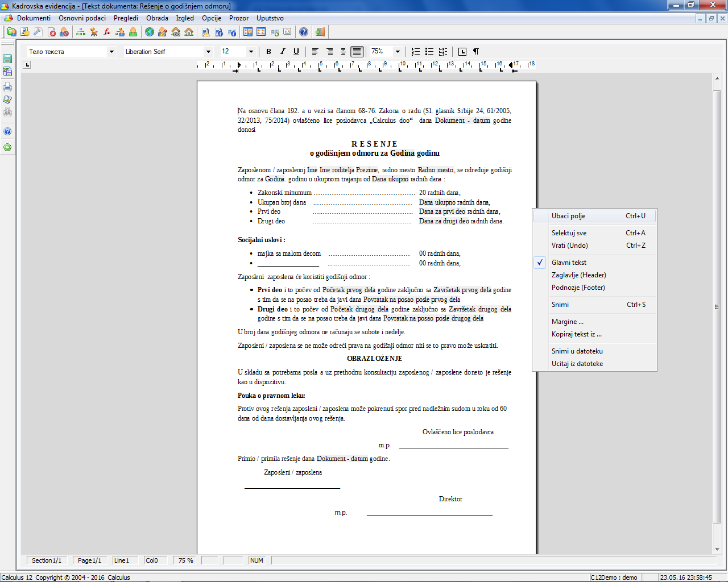Click the save diskette icon in left sidebar
Screen dimensions: 728x582
coord(7,59)
